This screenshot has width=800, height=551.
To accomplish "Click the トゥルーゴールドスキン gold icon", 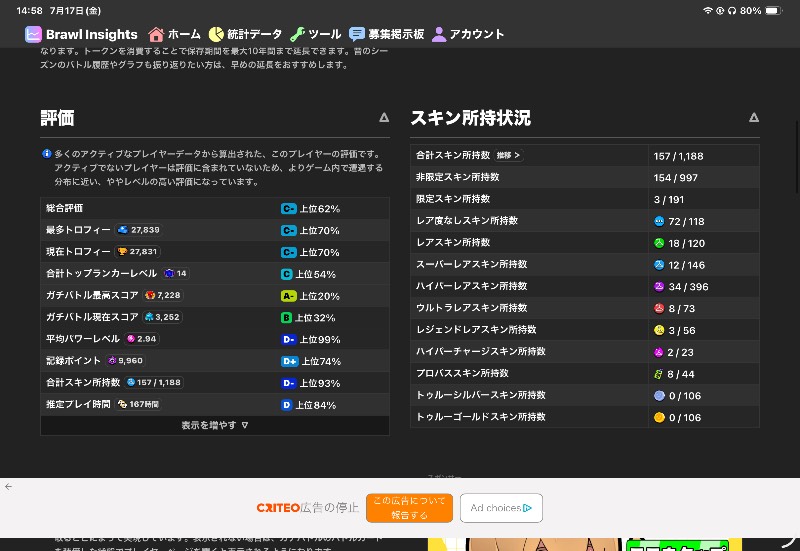I will [x=659, y=417].
